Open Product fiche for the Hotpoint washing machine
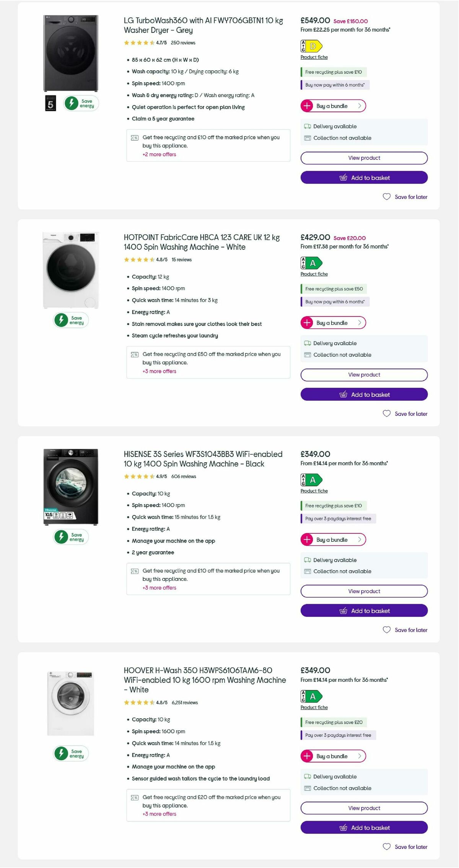Screen dimensions: 459x868 pyautogui.click(x=314, y=274)
